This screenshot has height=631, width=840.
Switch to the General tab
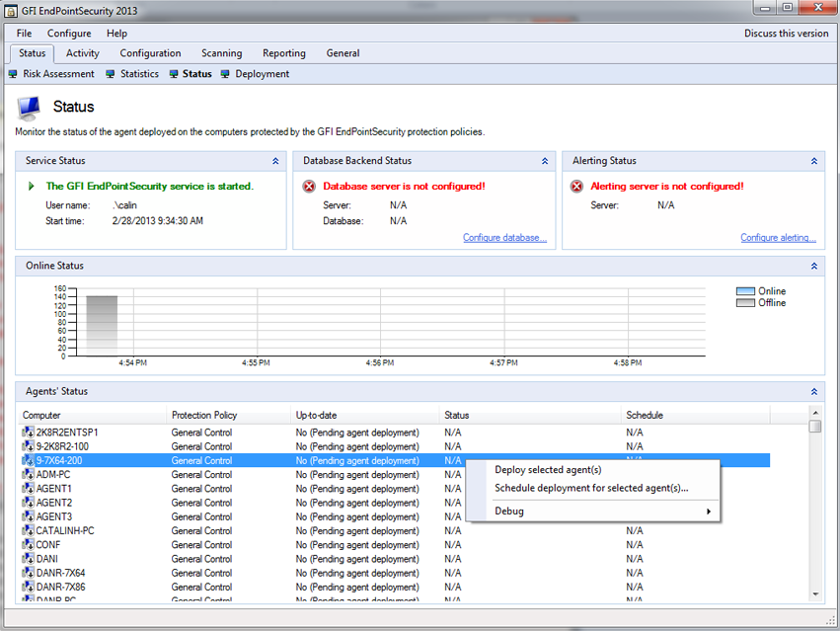pos(343,53)
